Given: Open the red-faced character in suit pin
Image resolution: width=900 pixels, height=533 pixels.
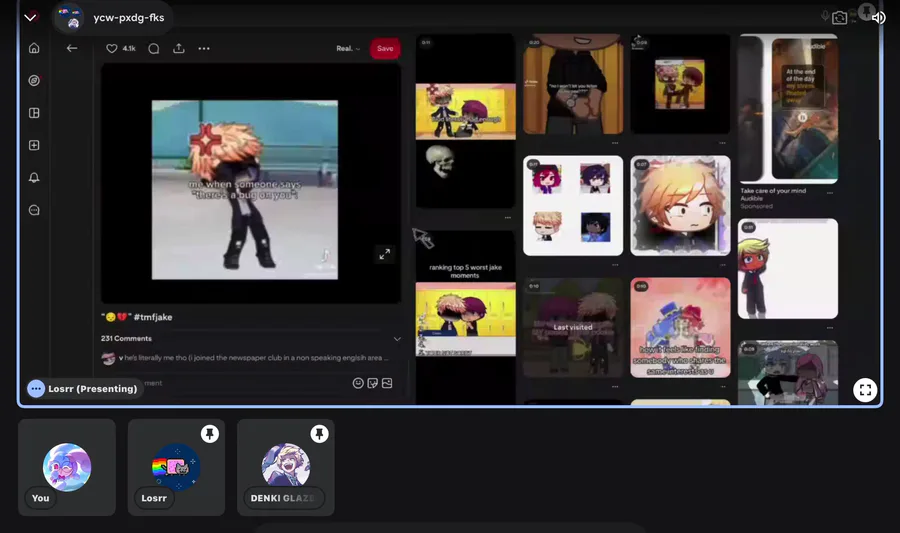Looking at the screenshot, I should point(788,269).
